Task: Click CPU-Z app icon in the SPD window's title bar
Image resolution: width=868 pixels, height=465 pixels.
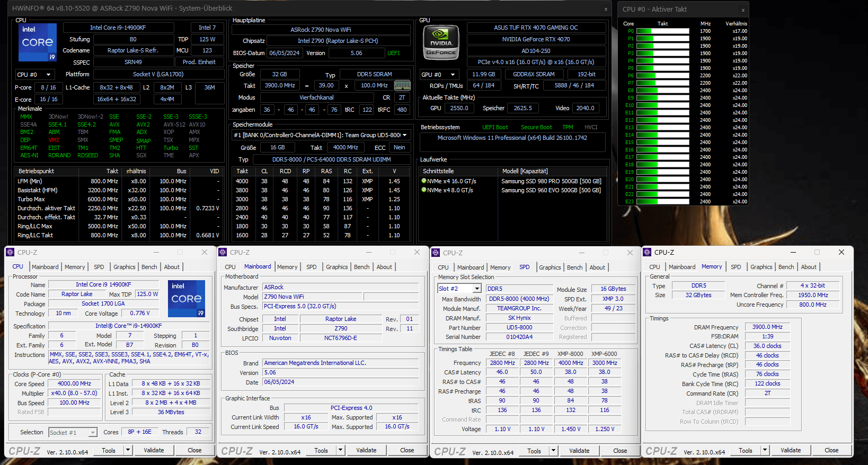Action: 436,253
